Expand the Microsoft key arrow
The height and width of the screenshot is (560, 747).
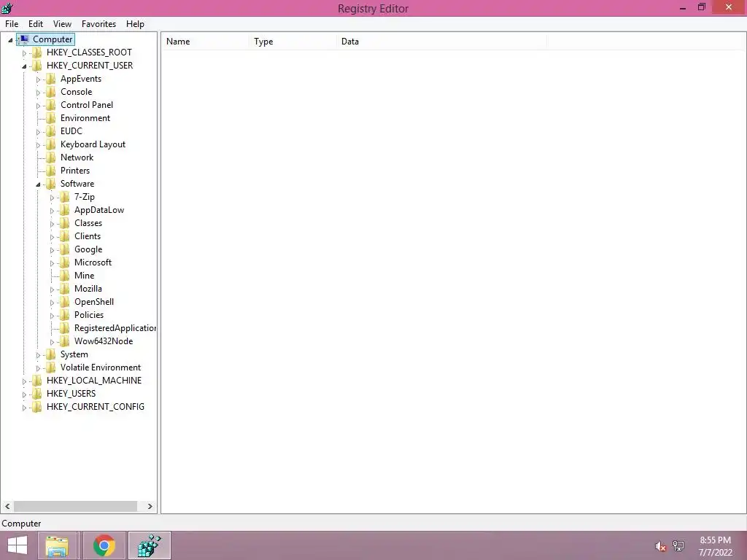(52, 262)
